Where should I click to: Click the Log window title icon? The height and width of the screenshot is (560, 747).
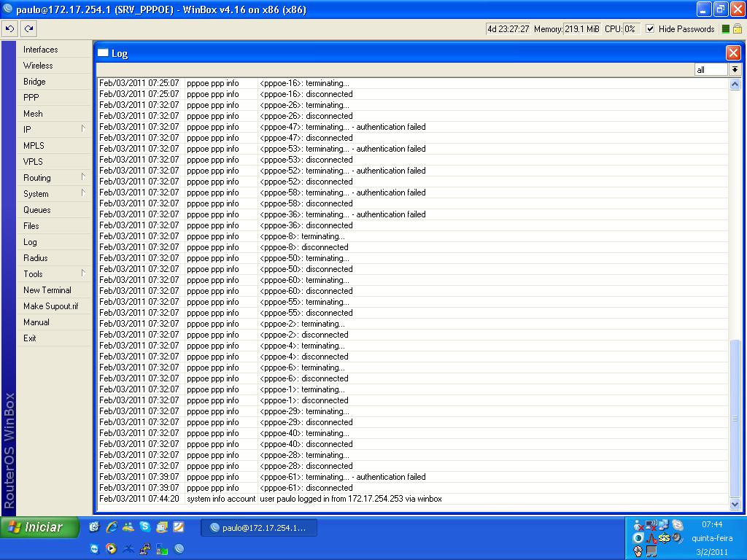[103, 52]
